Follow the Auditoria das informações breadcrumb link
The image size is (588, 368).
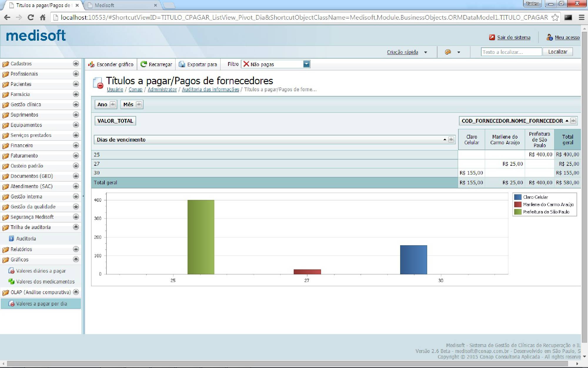point(210,89)
